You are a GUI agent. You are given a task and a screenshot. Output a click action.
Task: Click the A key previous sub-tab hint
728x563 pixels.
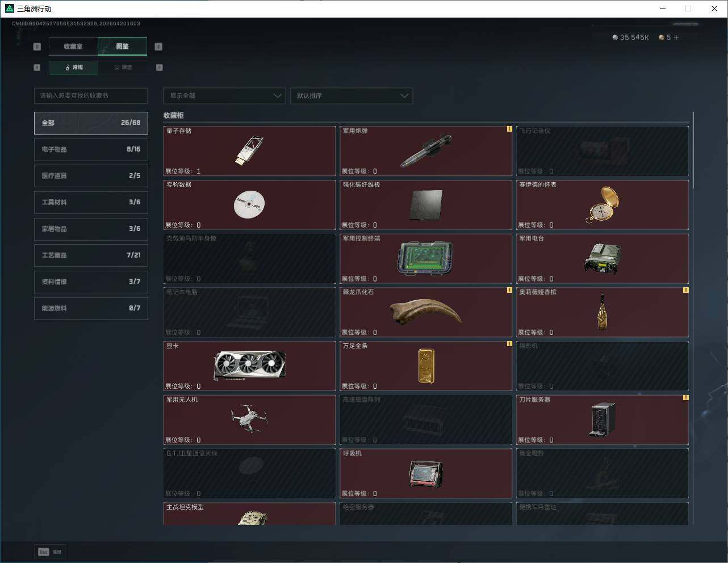[37, 68]
